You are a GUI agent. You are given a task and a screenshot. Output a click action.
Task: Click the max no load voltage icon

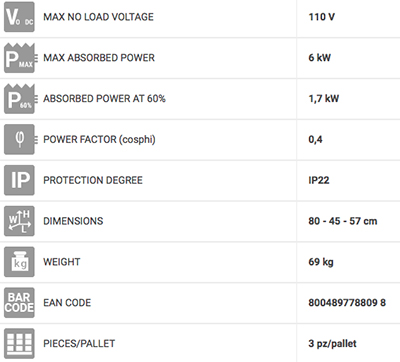pos(19,17)
